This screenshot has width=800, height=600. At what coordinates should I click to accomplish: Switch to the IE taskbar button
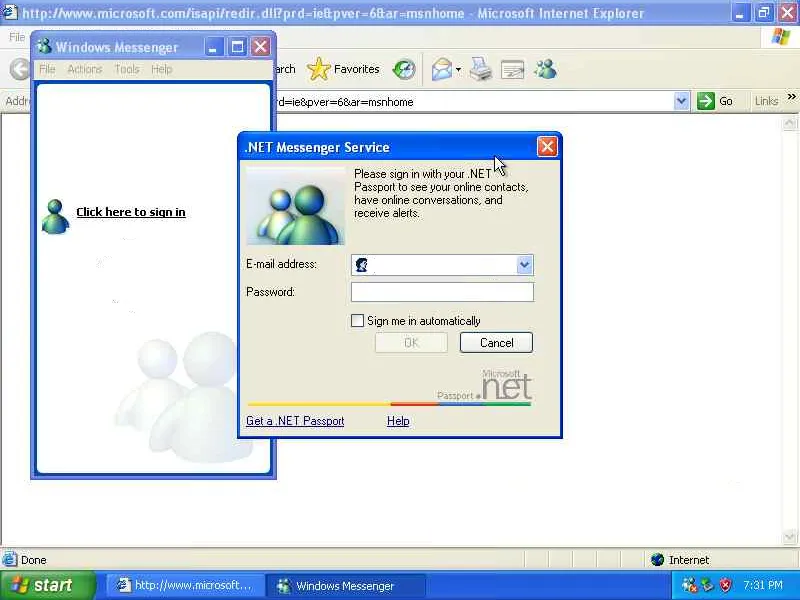click(x=185, y=586)
